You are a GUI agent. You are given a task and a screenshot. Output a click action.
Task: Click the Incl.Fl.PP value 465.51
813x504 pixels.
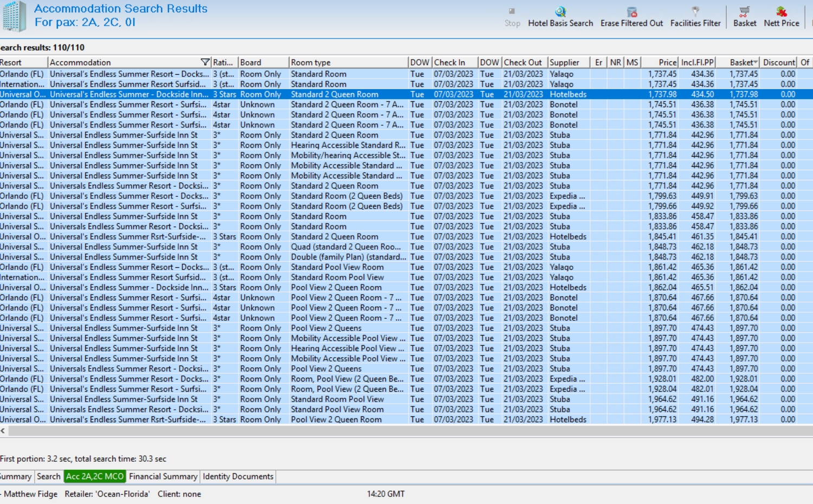pos(702,287)
